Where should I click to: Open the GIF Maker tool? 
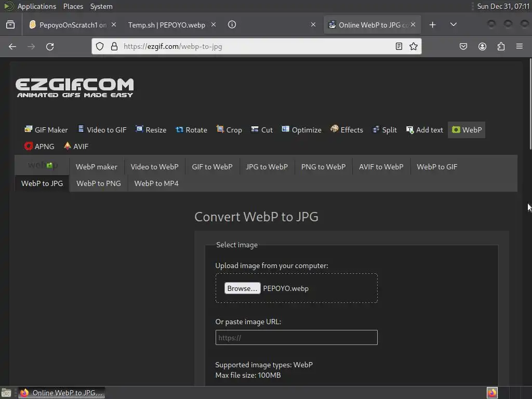pos(46,130)
